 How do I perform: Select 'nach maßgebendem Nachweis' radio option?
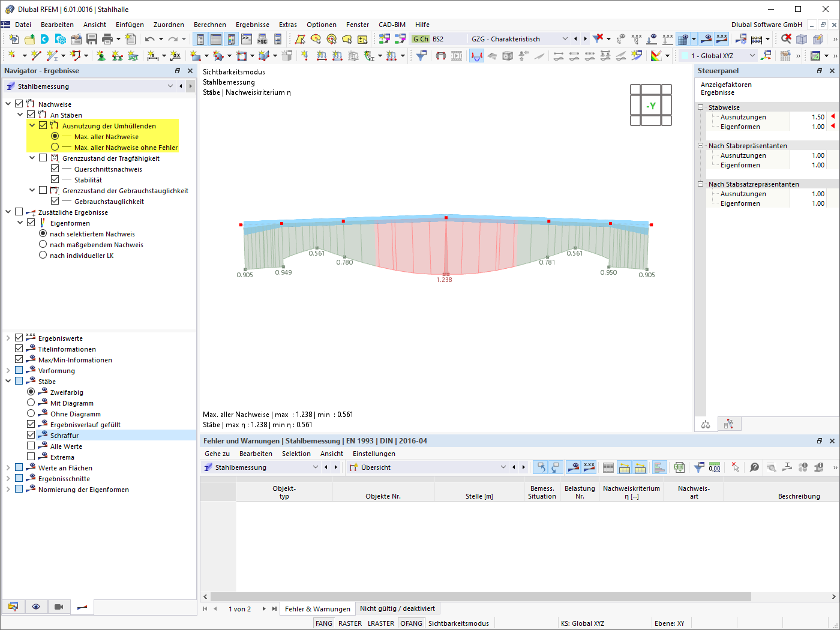(43, 244)
